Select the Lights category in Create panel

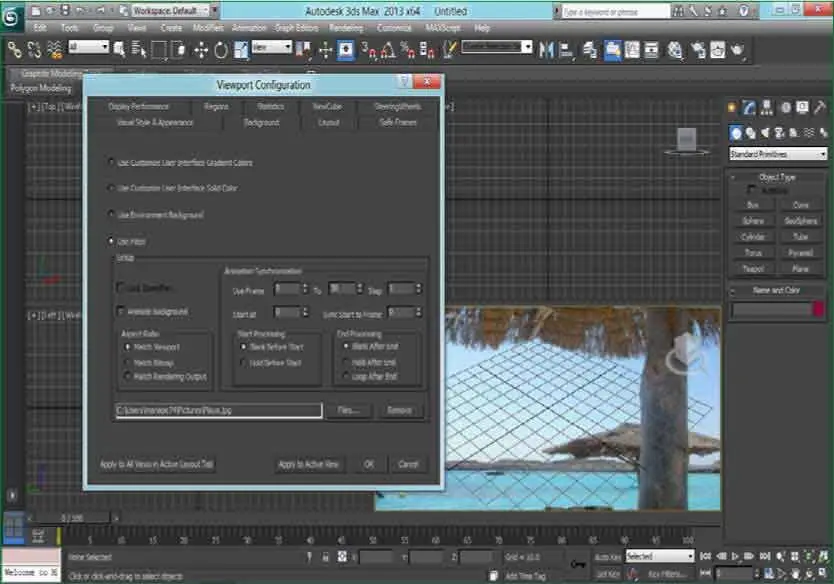(765, 132)
